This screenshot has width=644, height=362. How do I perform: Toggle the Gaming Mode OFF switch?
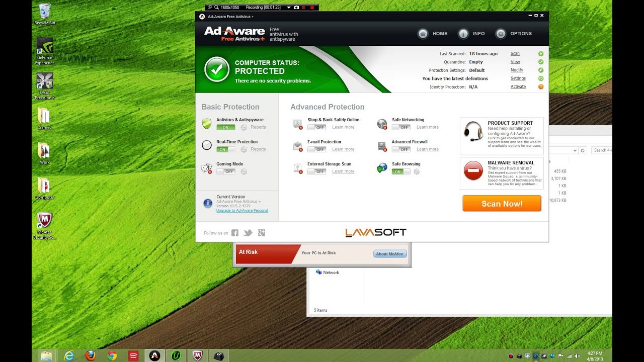(x=226, y=171)
